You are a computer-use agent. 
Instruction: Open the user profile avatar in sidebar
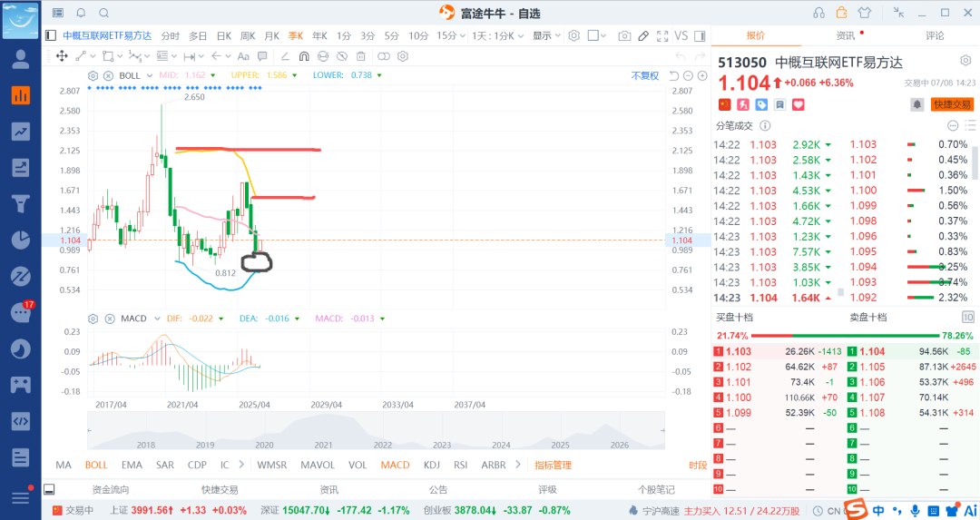tap(21, 59)
